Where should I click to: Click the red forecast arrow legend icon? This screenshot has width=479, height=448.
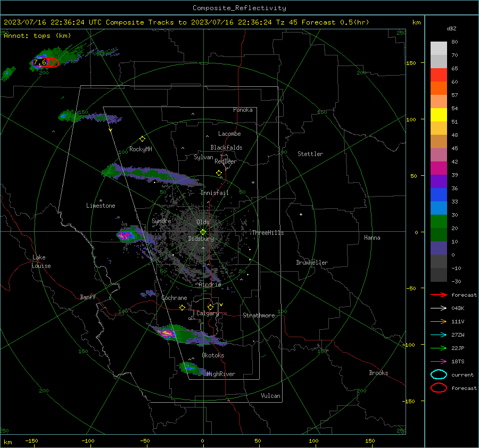tap(439, 295)
